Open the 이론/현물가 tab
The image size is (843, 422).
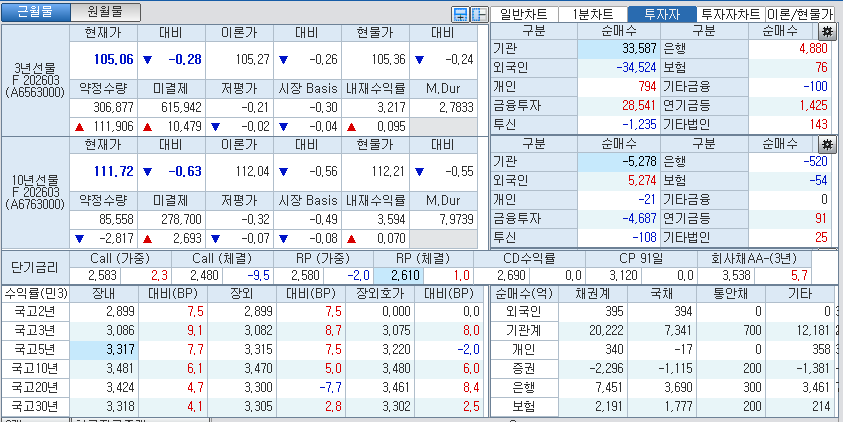(x=800, y=15)
